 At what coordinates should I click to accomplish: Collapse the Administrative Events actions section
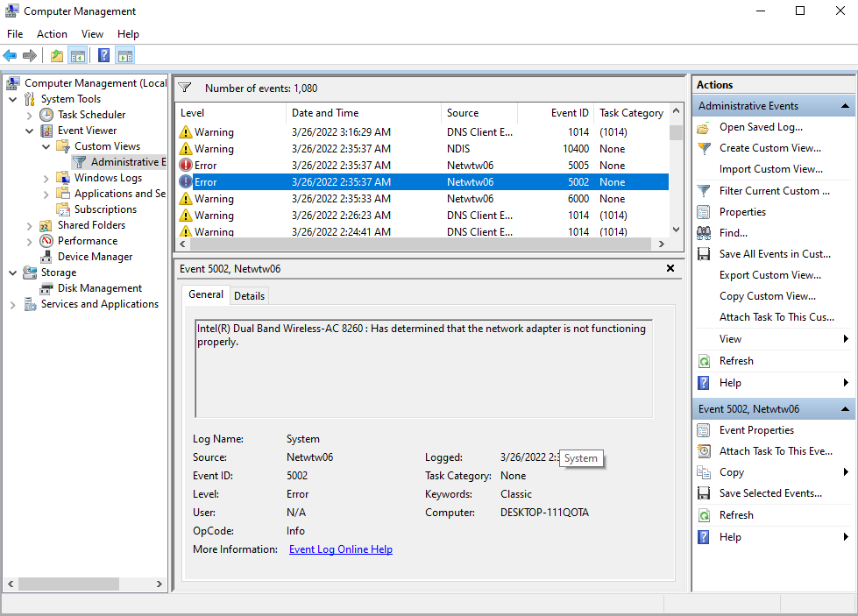[x=846, y=105]
